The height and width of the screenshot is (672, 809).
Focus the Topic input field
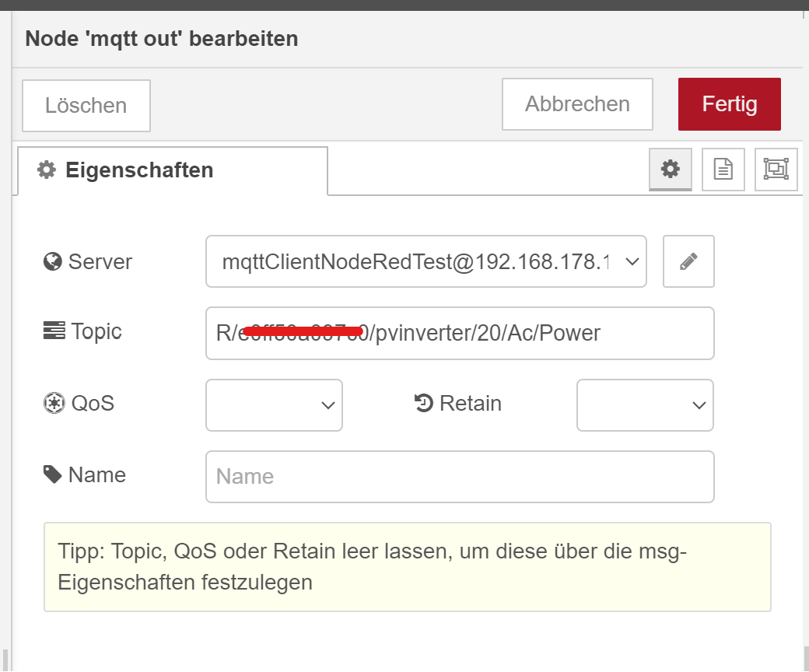[x=460, y=333]
